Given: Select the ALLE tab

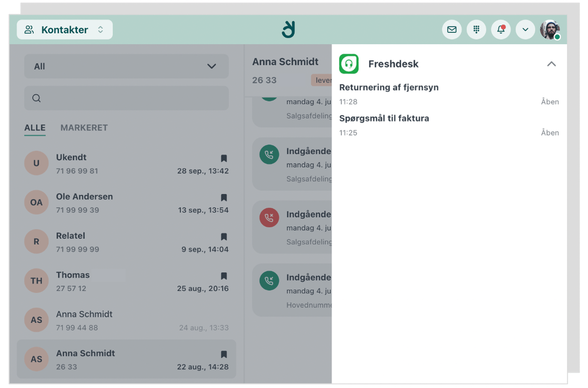Looking at the screenshot, I should click(x=35, y=127).
